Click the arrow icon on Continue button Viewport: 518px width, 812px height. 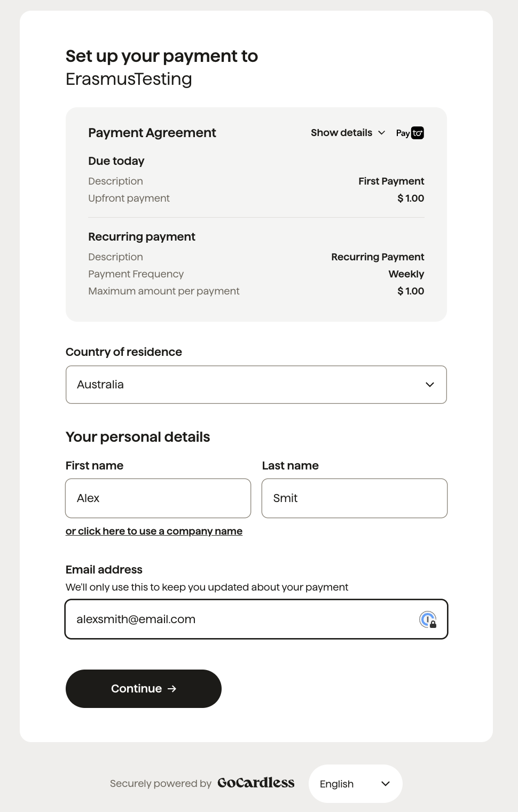172,689
